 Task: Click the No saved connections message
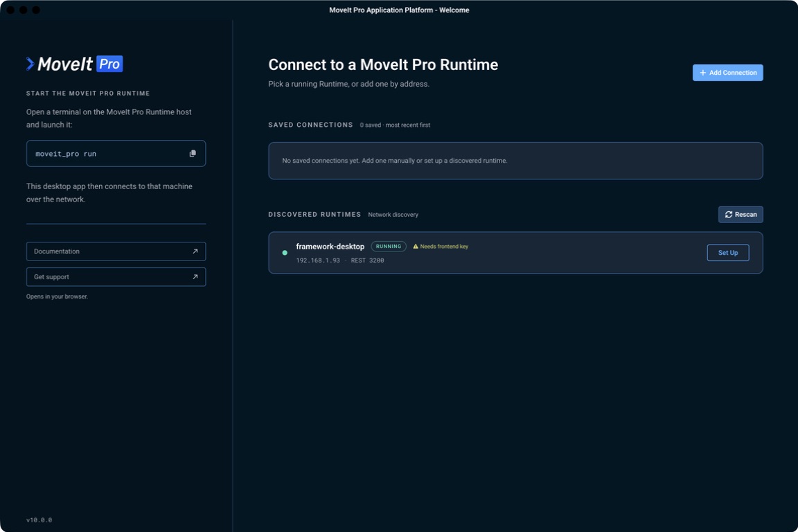coord(395,161)
